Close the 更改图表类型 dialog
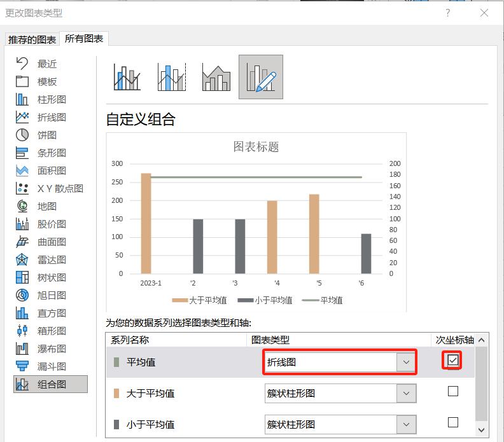This screenshot has width=504, height=442. [x=484, y=13]
